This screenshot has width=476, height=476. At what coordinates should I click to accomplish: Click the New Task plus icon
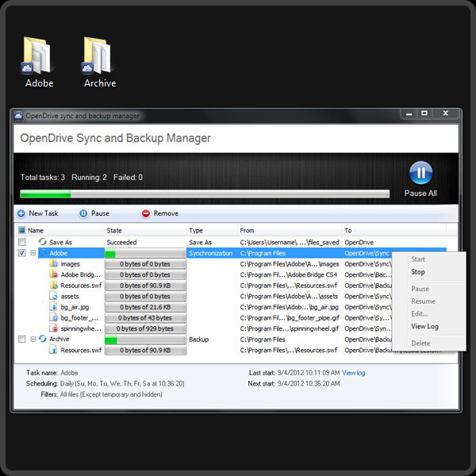21,213
